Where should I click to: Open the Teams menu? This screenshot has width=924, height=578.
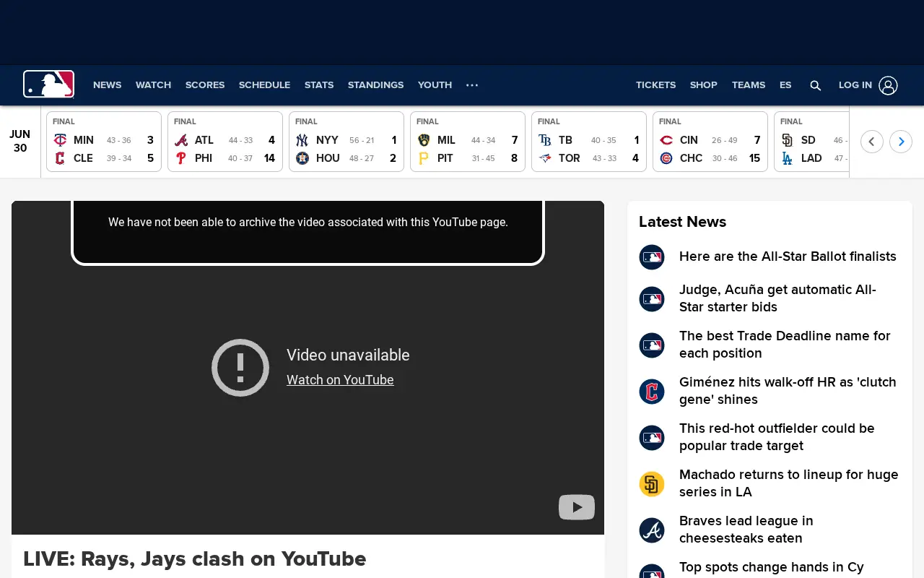749,85
